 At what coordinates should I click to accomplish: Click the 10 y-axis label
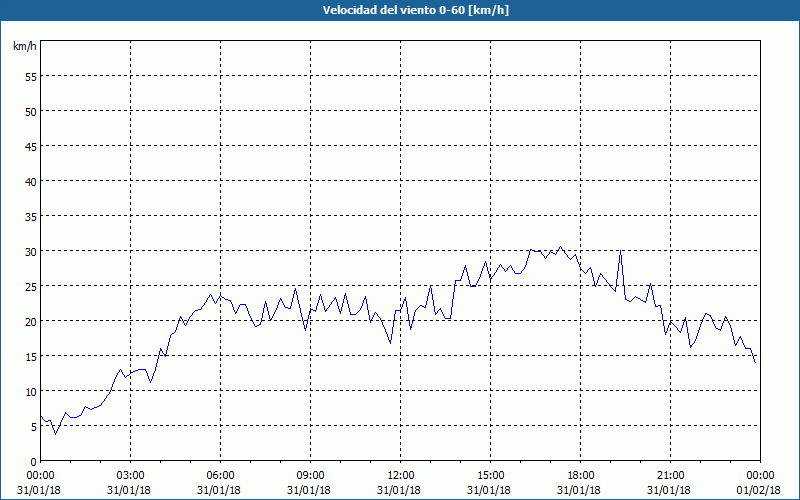[x=31, y=391]
